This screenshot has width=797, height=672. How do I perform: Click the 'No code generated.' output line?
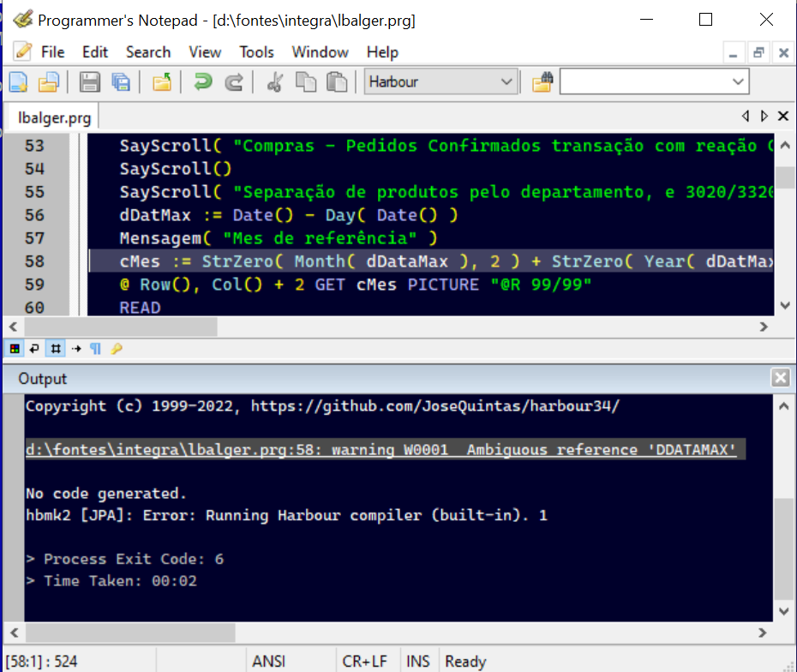pos(105,494)
